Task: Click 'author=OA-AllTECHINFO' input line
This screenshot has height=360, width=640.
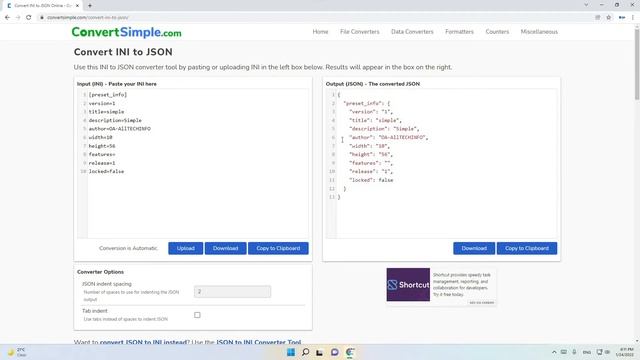Action: [120, 129]
